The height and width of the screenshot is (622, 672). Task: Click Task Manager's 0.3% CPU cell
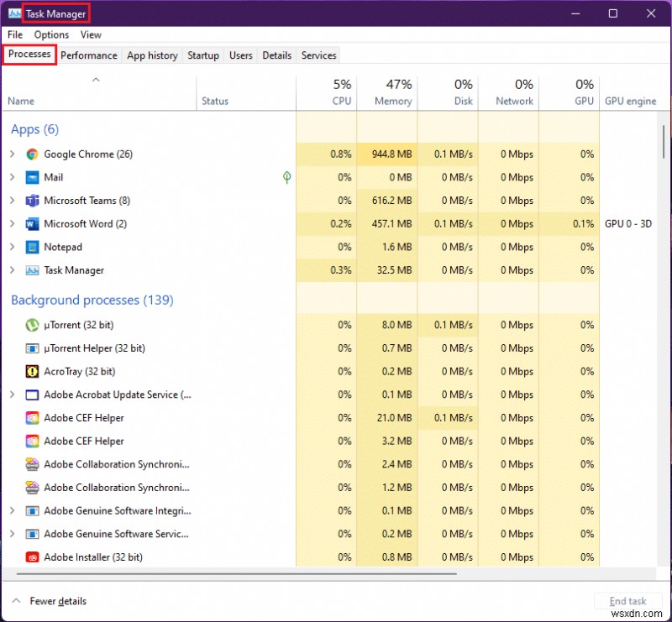click(x=326, y=270)
